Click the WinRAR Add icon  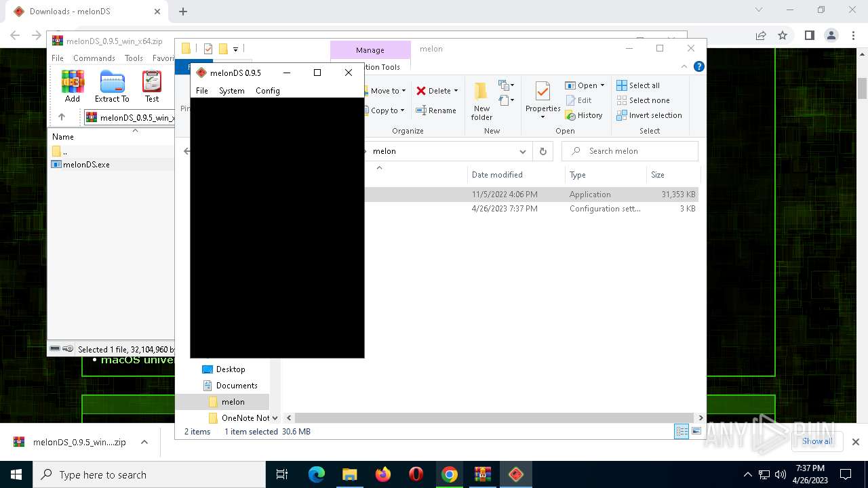click(x=73, y=87)
